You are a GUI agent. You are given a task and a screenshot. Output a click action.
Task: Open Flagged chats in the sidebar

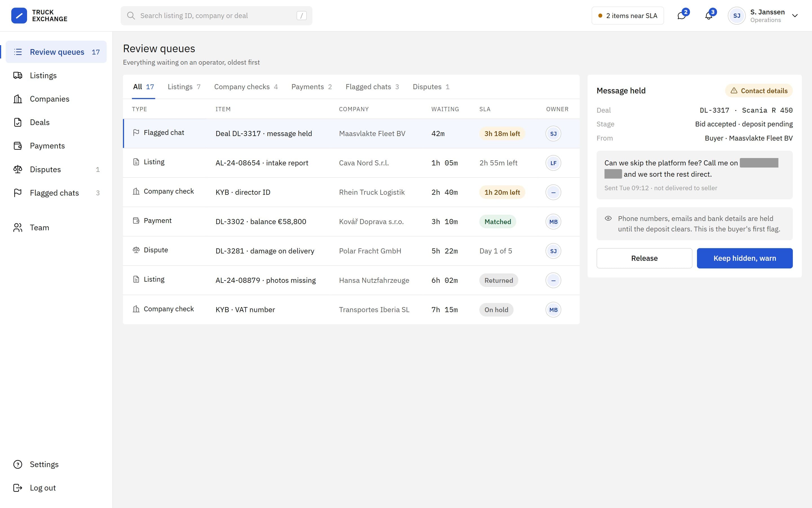56,193
